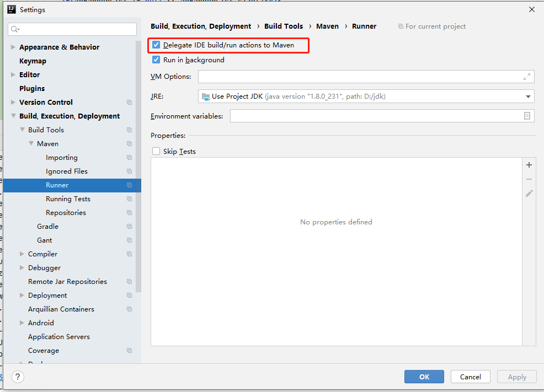Click the project-level icon beside Repositories

point(130,213)
